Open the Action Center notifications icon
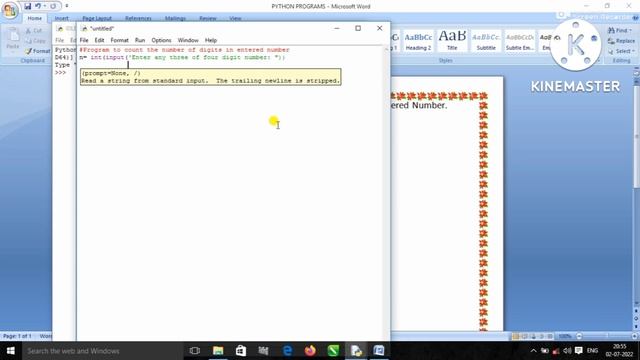Viewport: 640px width, 360px height. pyautogui.click(x=578, y=351)
